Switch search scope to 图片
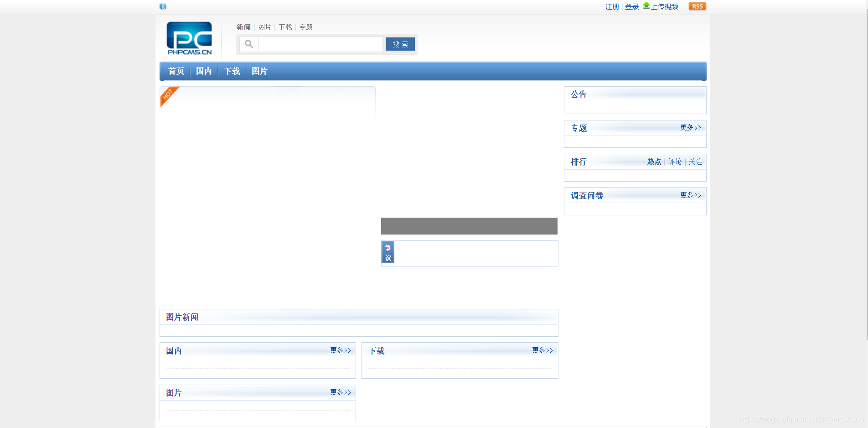 pos(264,27)
